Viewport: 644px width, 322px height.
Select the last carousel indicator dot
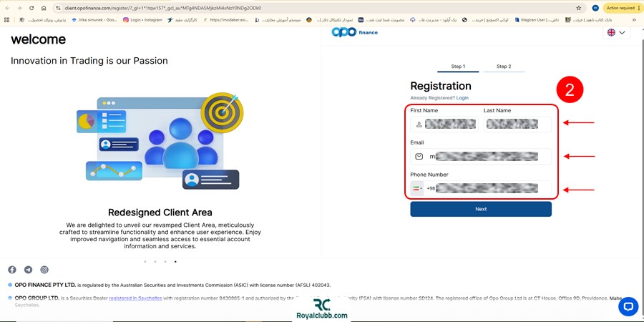coord(175,262)
